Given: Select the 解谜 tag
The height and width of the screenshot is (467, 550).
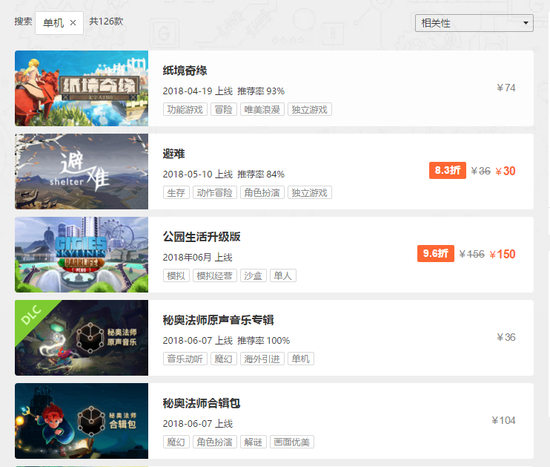Looking at the screenshot, I should [x=253, y=442].
